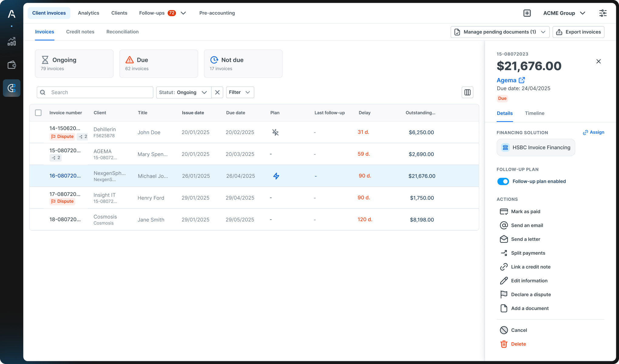Expand the Follow-ups dropdown in top navigation
The height and width of the screenshot is (364, 619).
tap(183, 13)
